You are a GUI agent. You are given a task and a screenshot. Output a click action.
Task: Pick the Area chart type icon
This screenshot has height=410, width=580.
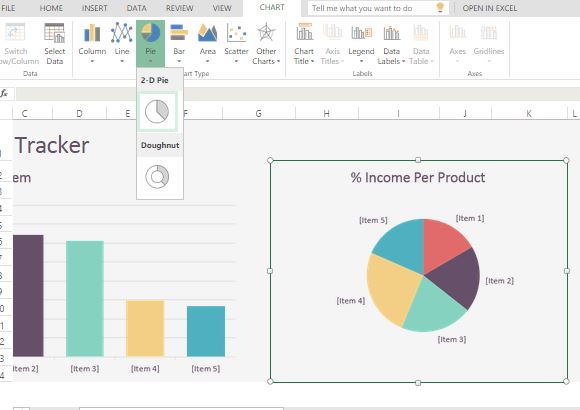point(208,33)
